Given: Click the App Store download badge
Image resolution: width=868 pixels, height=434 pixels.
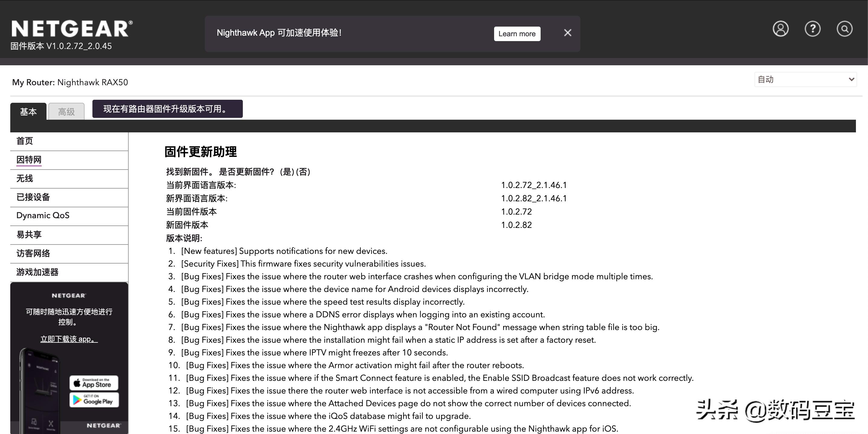Looking at the screenshot, I should [94, 383].
